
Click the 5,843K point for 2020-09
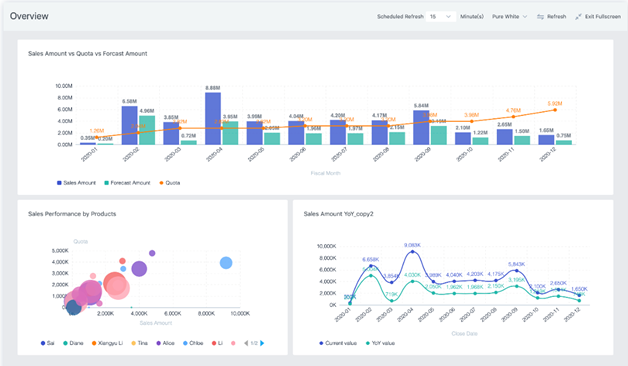tap(517, 271)
